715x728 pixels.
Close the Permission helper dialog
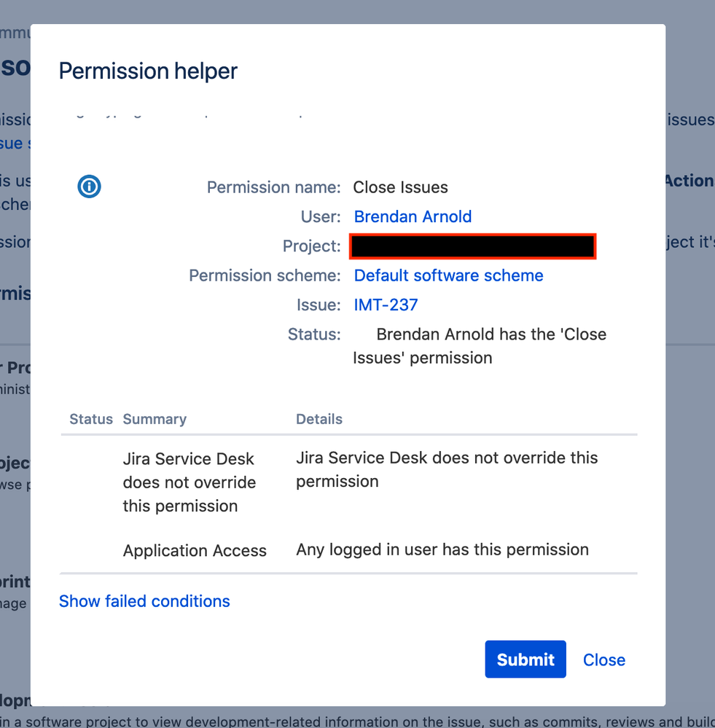(604, 659)
